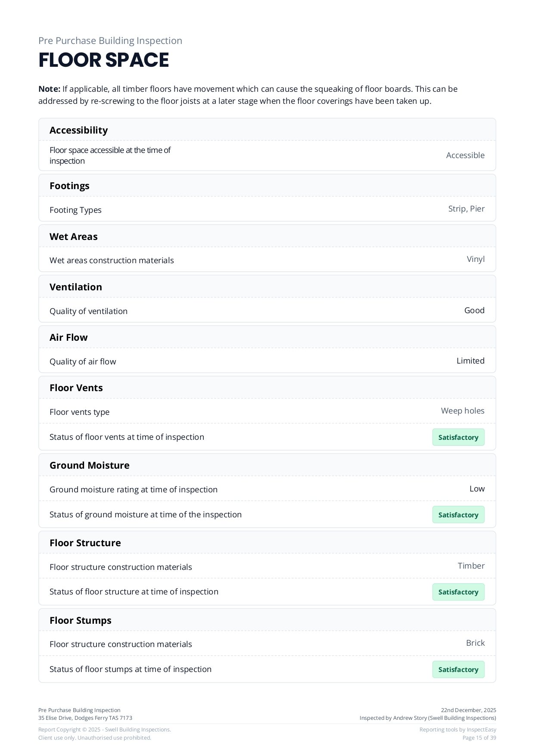This screenshot has height=756, width=535.
Task: Click the Satisfactory badge for ground moisture
Action: coord(458,515)
